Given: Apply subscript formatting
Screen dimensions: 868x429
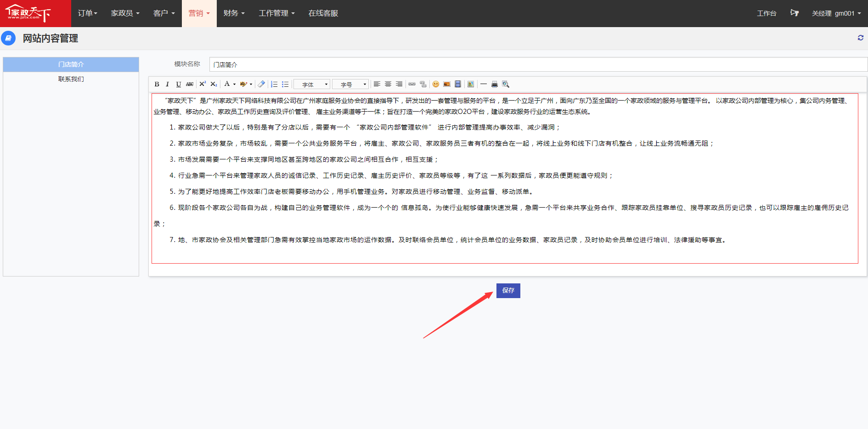Looking at the screenshot, I should click(214, 84).
